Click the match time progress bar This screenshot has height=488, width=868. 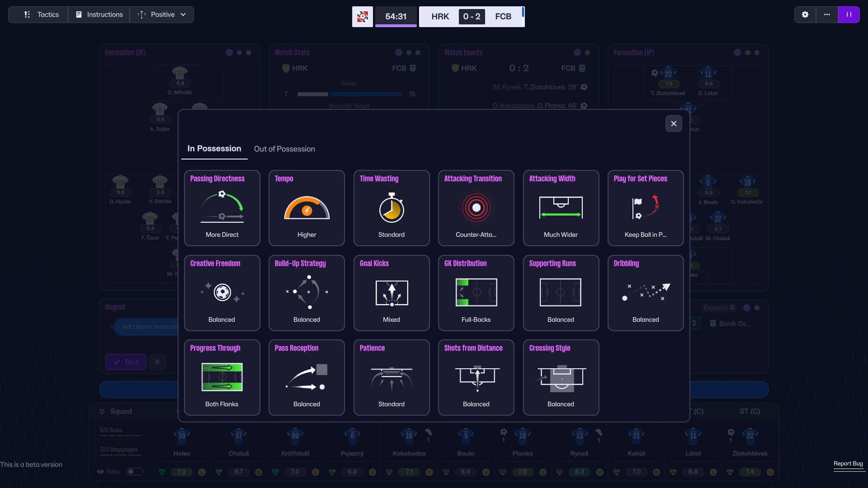coord(396,26)
